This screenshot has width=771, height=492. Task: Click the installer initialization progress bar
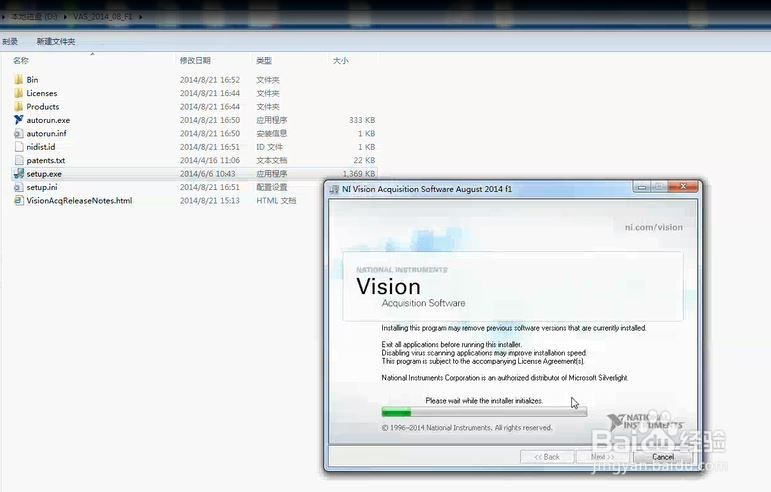[484, 412]
